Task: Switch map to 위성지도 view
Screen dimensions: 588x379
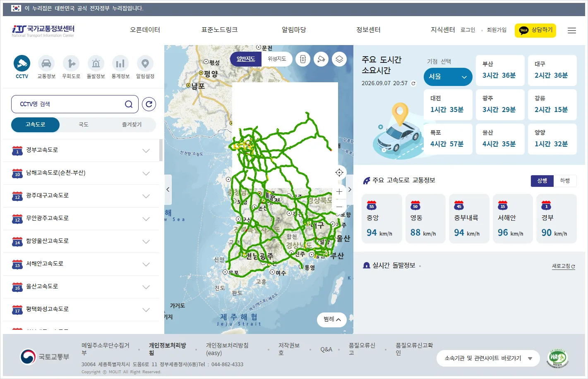Action: [x=277, y=59]
